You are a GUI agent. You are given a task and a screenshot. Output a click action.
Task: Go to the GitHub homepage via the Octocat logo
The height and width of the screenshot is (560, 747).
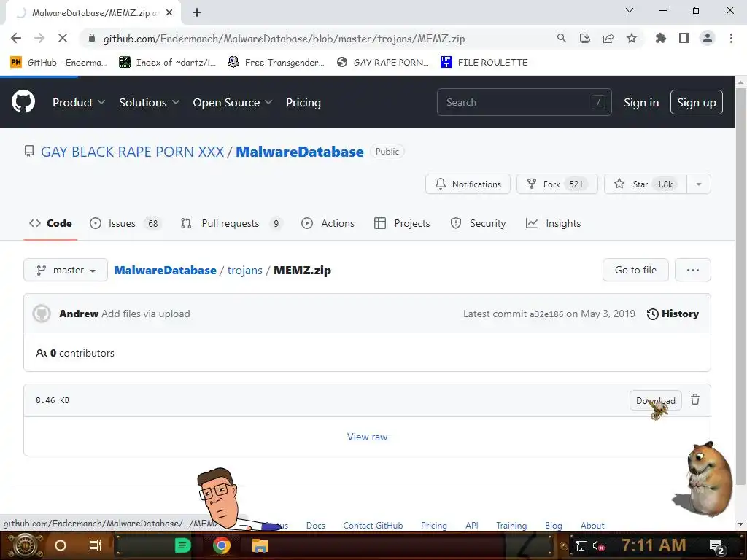click(x=23, y=102)
